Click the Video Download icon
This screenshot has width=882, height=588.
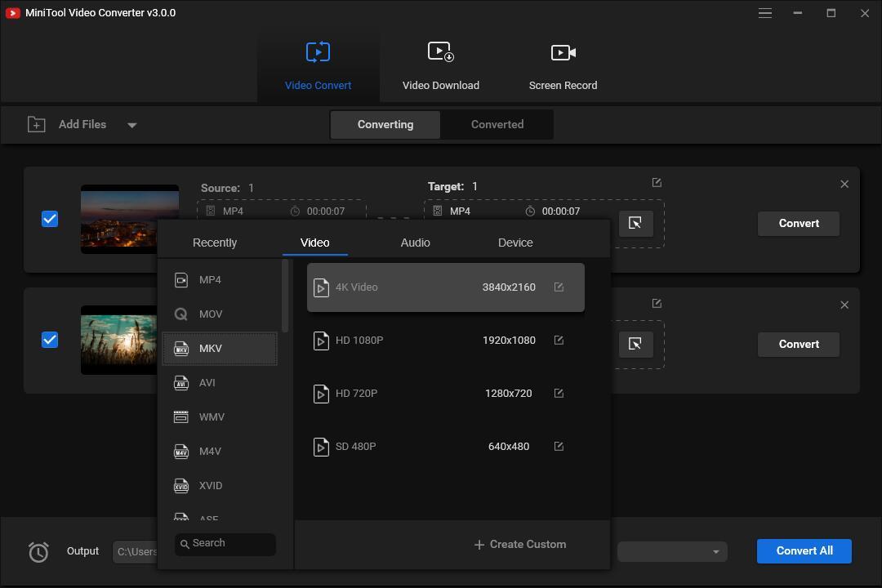pyautogui.click(x=440, y=51)
